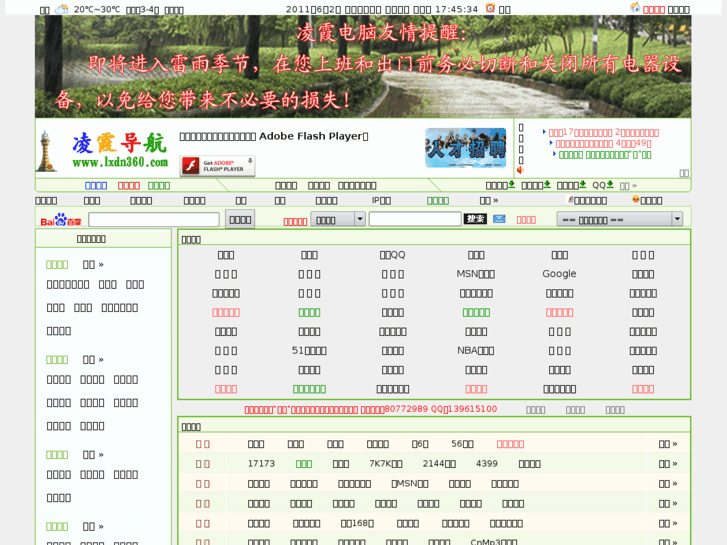Screen dimensions: 727x545
Task: Click the search button next to Baidu field
Action: (x=240, y=219)
